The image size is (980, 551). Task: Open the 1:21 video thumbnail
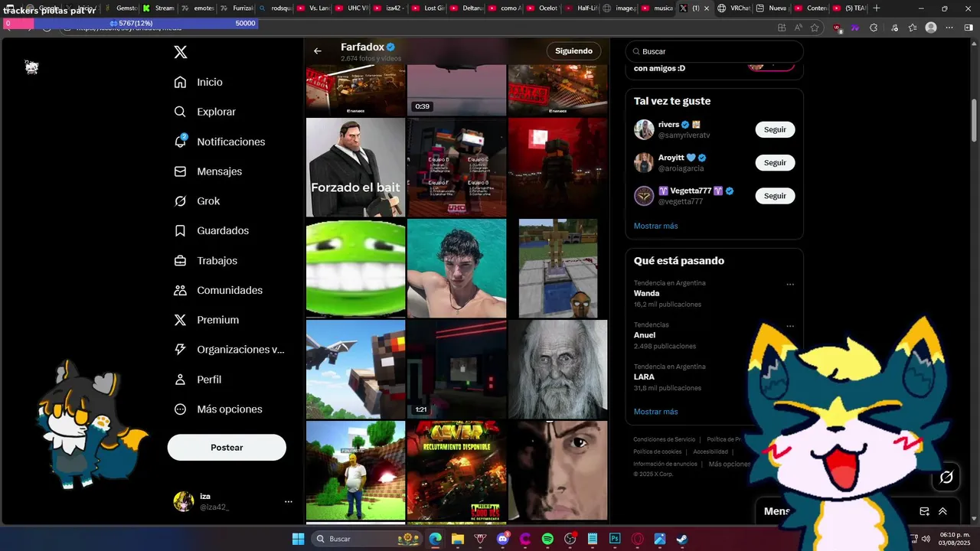tap(456, 369)
